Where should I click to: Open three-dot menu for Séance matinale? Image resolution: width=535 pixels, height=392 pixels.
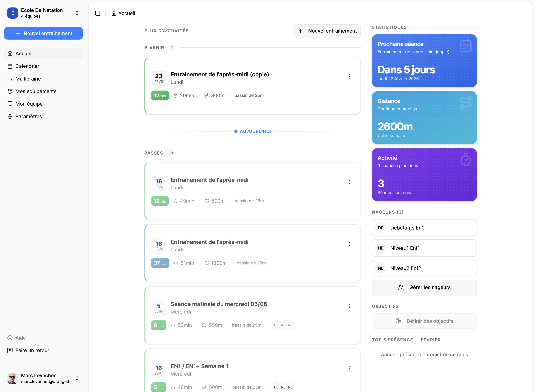pyautogui.click(x=349, y=306)
